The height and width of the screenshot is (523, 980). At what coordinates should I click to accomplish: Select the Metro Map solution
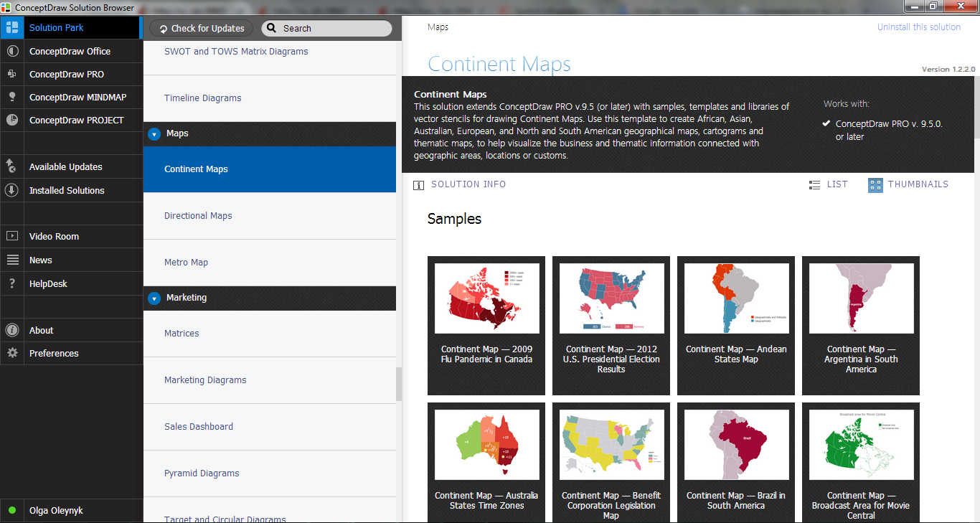(270, 263)
